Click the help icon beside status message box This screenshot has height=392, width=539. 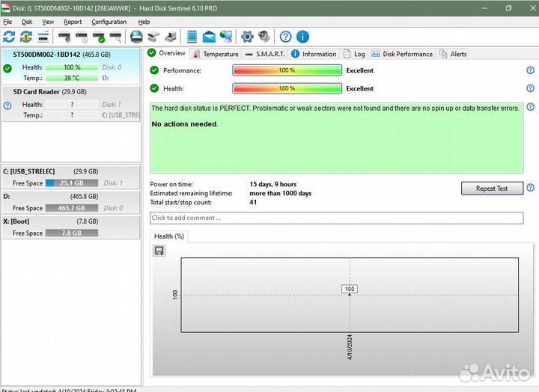point(531,106)
